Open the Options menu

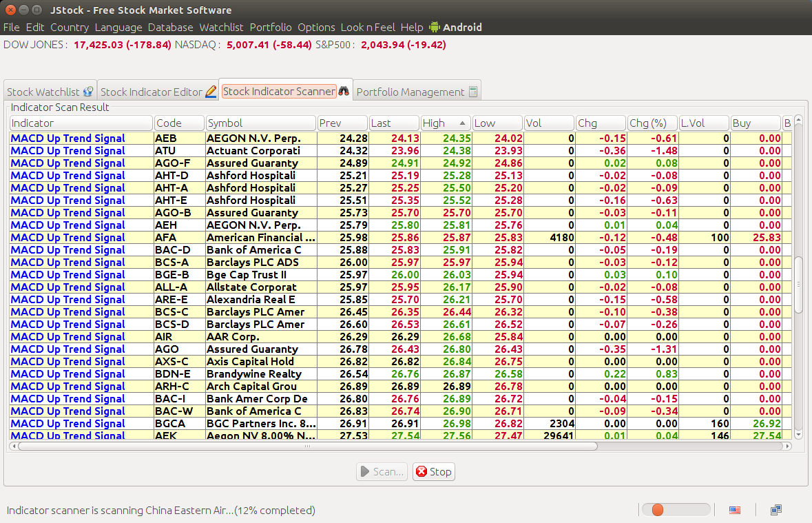tap(316, 28)
